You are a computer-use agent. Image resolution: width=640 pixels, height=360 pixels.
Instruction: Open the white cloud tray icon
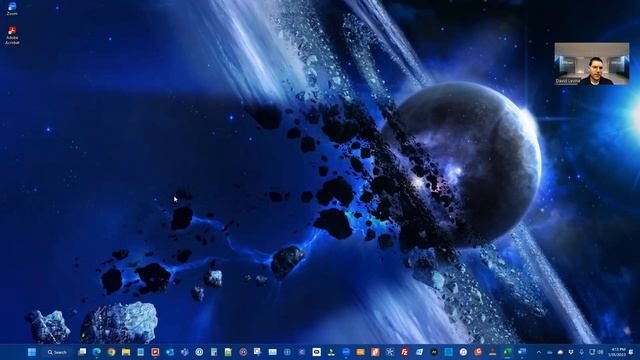tap(560, 352)
